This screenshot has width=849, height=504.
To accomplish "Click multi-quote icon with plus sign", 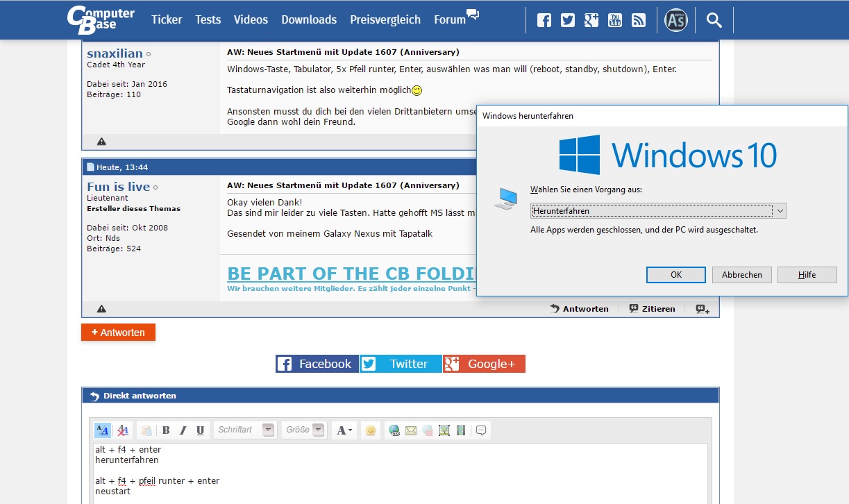I will coord(703,309).
